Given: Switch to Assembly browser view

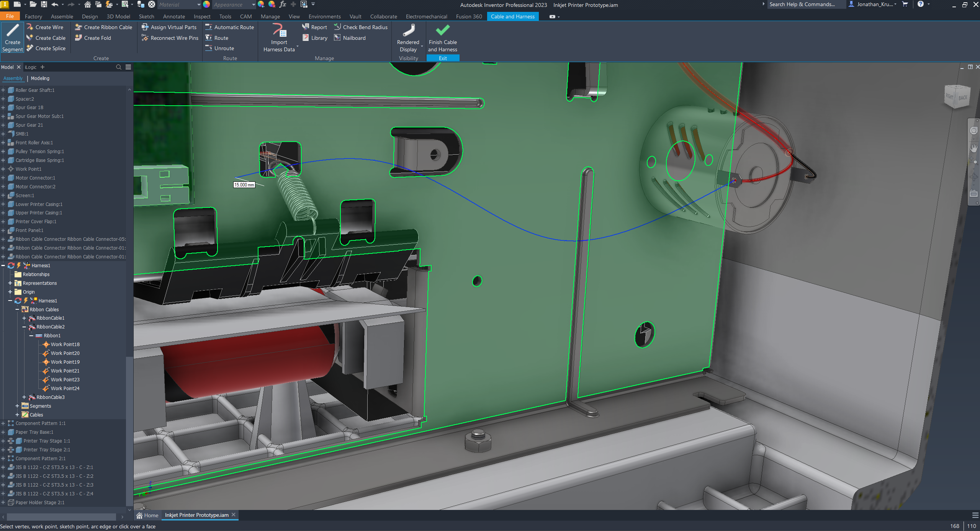Looking at the screenshot, I should click(x=13, y=78).
